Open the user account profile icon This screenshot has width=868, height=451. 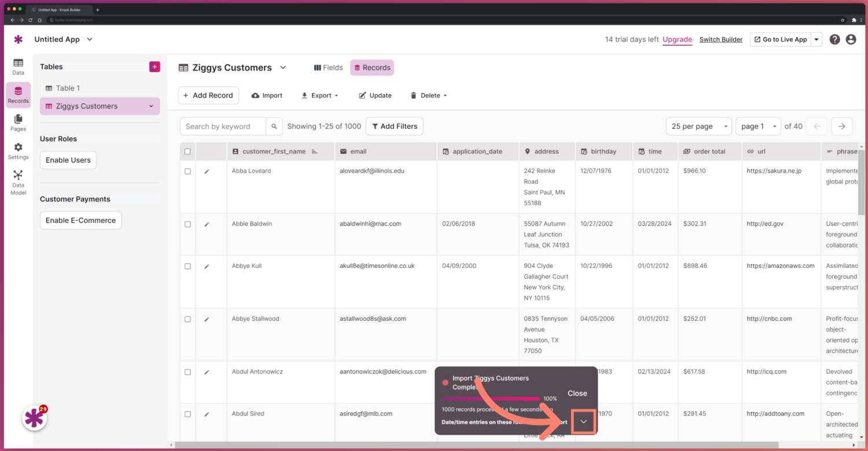click(851, 39)
